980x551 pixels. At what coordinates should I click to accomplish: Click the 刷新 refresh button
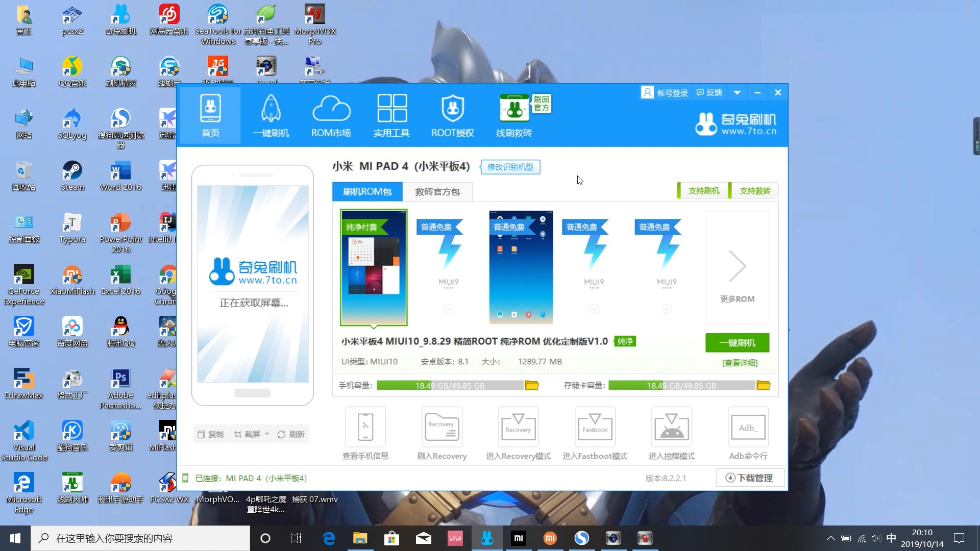pyautogui.click(x=291, y=434)
